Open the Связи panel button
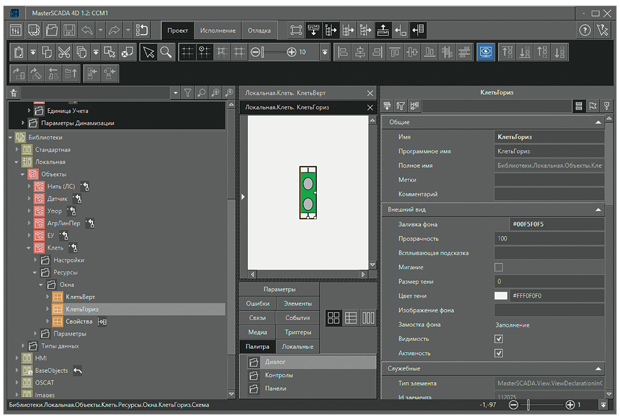 [257, 318]
